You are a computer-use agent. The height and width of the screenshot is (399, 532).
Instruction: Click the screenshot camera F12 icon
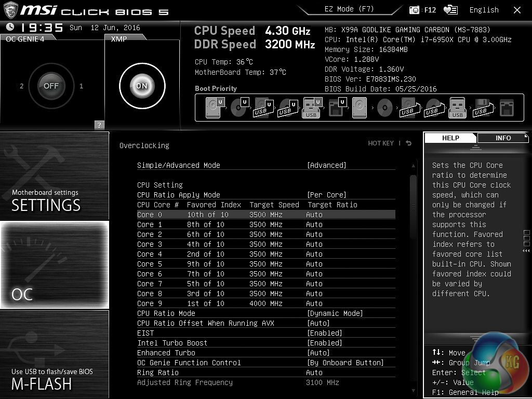point(415,10)
